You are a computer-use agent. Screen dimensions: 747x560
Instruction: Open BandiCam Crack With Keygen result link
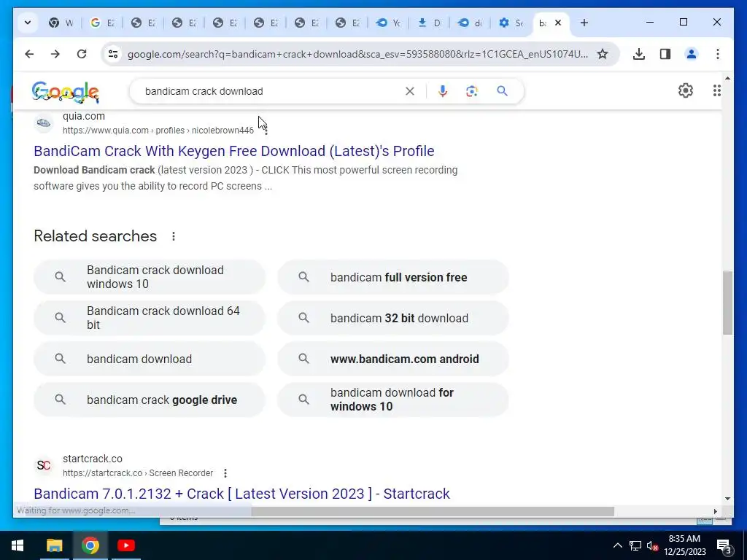pos(234,151)
